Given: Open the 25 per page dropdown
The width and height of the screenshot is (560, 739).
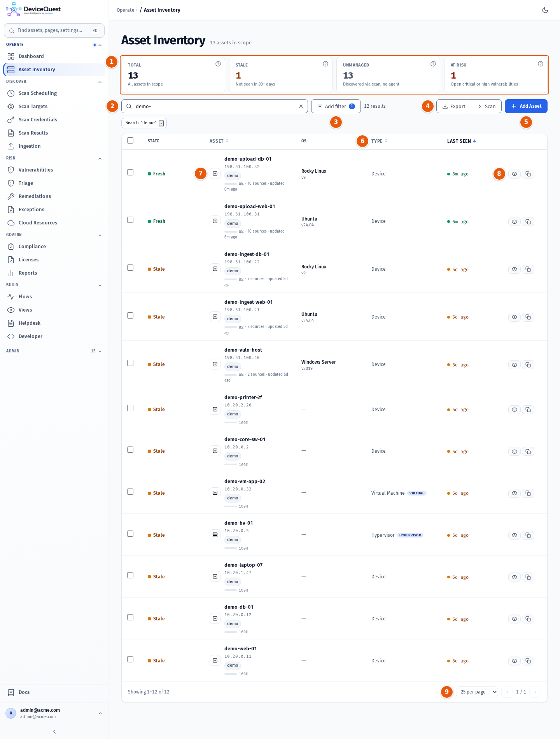Looking at the screenshot, I should (x=477, y=692).
